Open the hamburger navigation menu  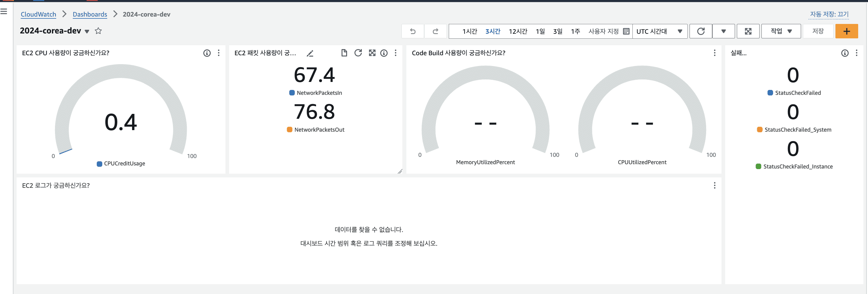pyautogui.click(x=4, y=11)
